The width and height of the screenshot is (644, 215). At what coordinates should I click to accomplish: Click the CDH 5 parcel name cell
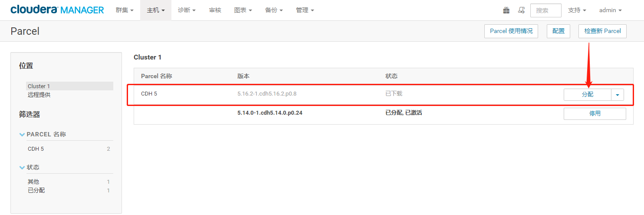pos(149,93)
